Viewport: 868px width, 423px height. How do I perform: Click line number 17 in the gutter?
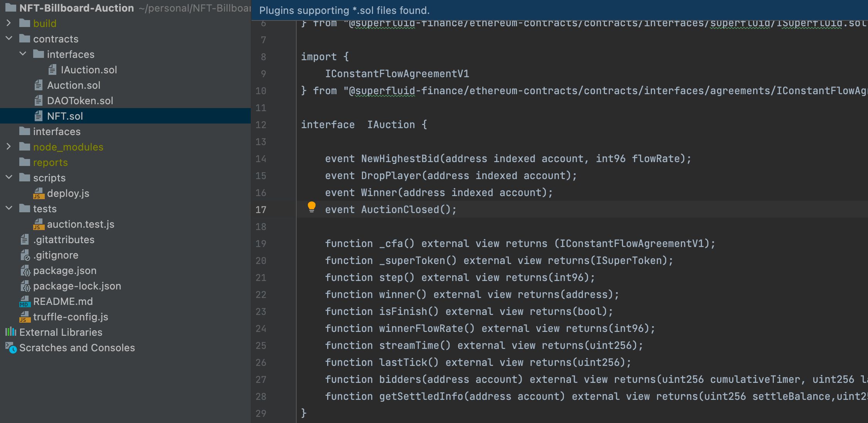(x=261, y=210)
